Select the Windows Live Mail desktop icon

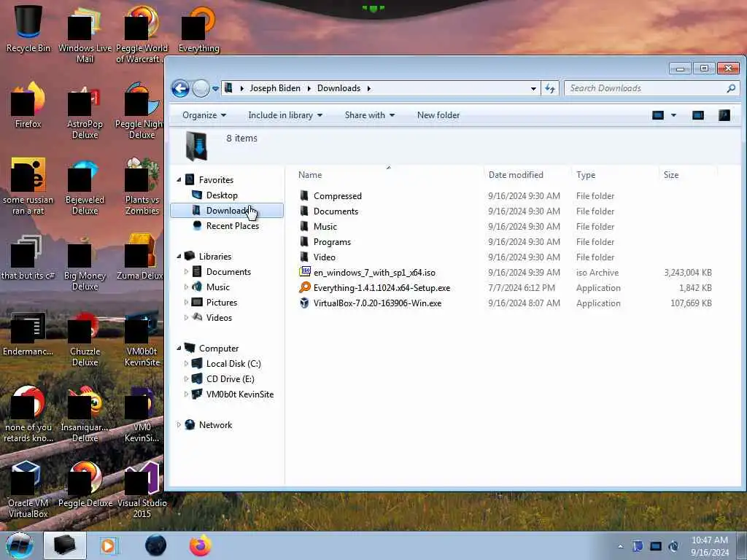85,35
